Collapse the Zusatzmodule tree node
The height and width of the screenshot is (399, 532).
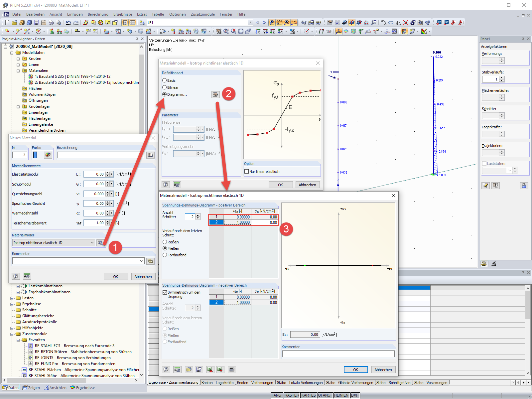(12, 334)
